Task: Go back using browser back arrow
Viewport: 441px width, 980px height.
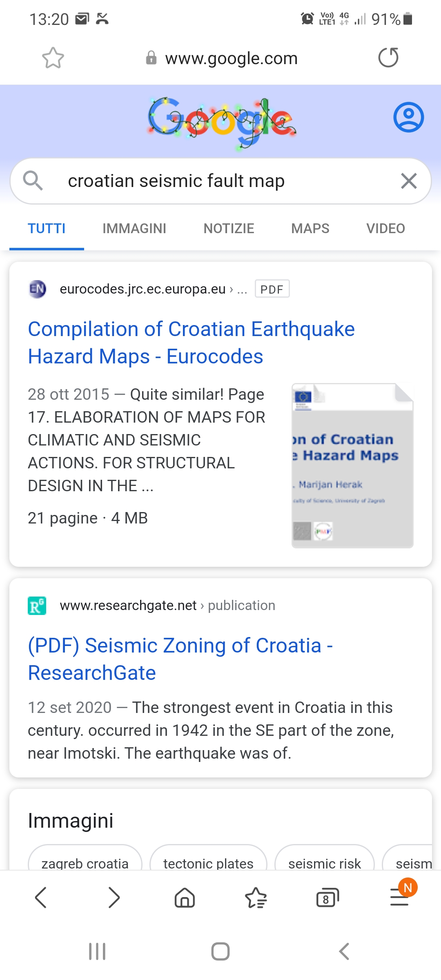Action: pyautogui.click(x=41, y=898)
